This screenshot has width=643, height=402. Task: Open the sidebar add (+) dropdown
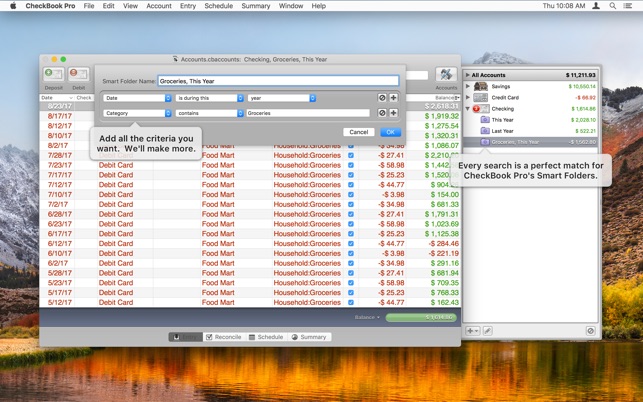tap(472, 331)
